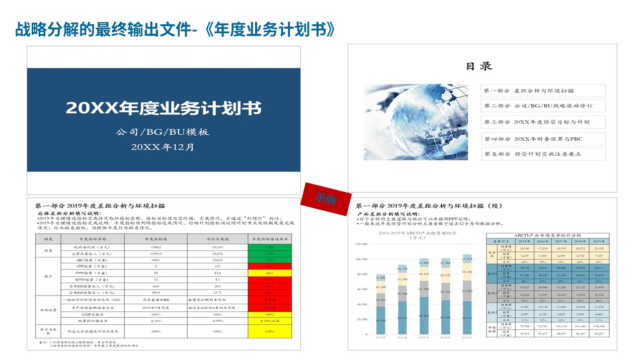Click 第三部分 20XX年度经营目标与计划 entry

[x=543, y=122]
